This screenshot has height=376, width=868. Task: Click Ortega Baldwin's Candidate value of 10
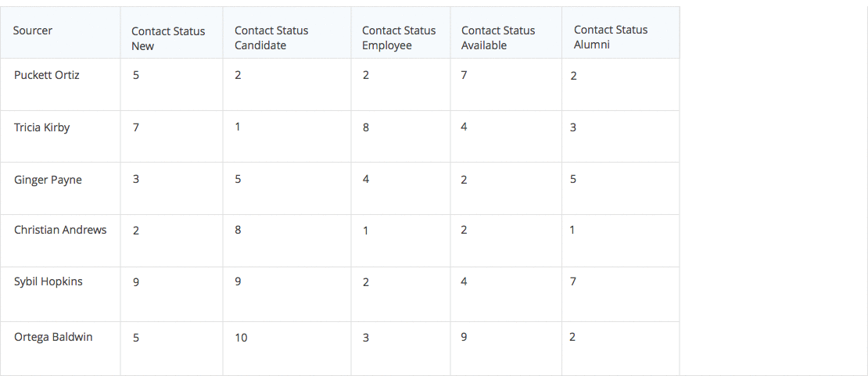click(241, 338)
